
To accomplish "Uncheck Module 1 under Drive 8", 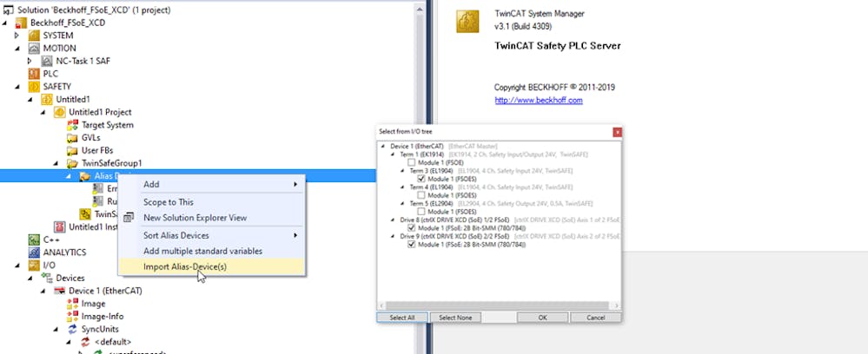I will [x=411, y=228].
